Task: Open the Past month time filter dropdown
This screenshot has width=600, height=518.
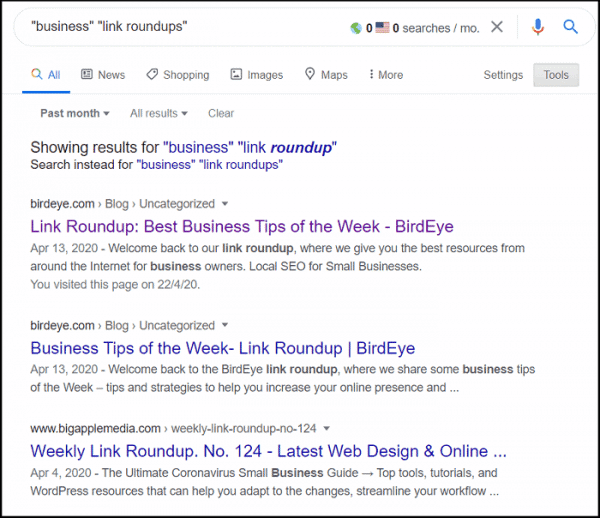Action: (x=75, y=114)
